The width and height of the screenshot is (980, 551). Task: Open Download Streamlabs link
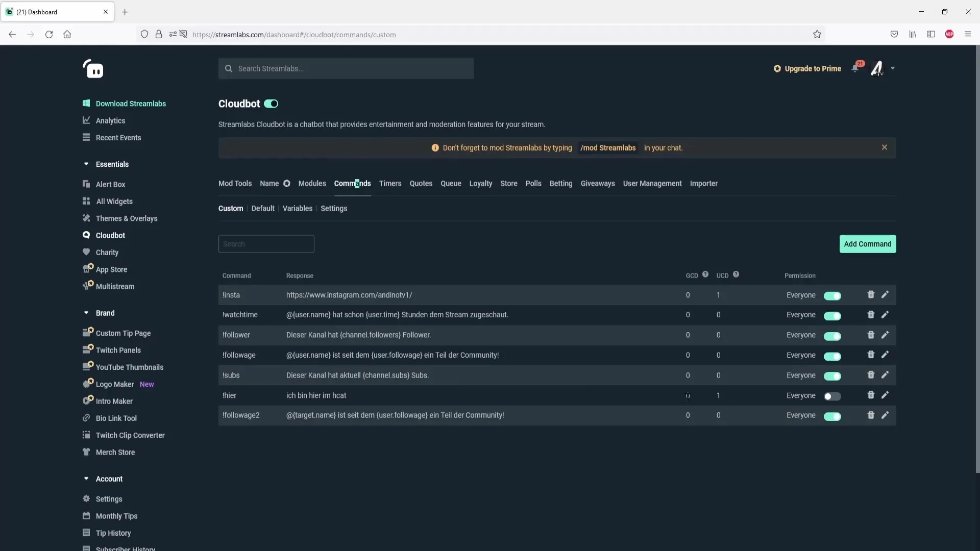[x=131, y=104]
